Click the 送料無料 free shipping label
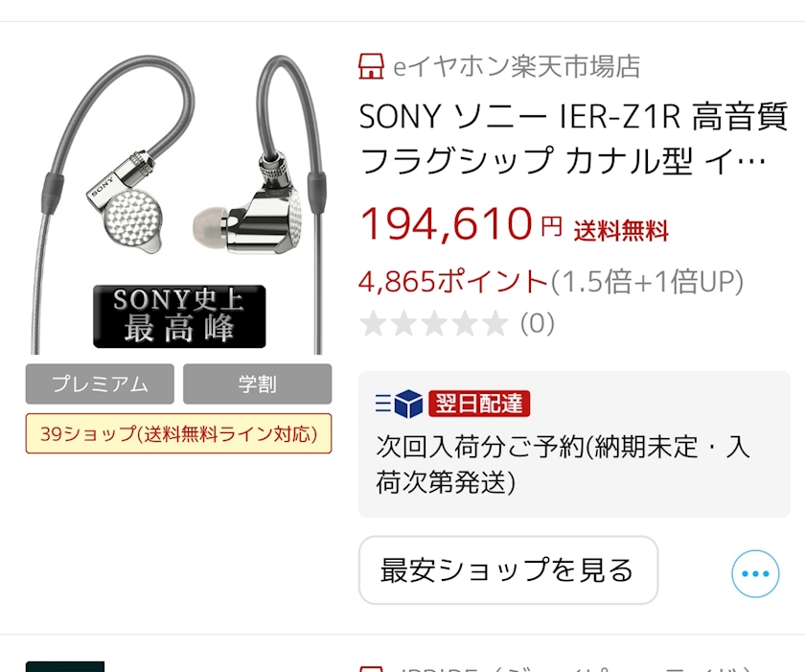The image size is (805, 672). coord(621,230)
